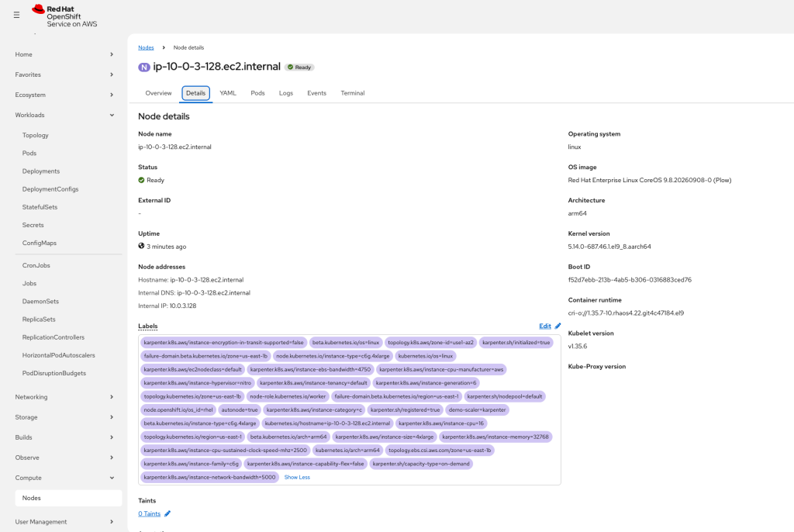794x532 pixels.
Task: Collapse the Compute navigation section
Action: click(64, 478)
